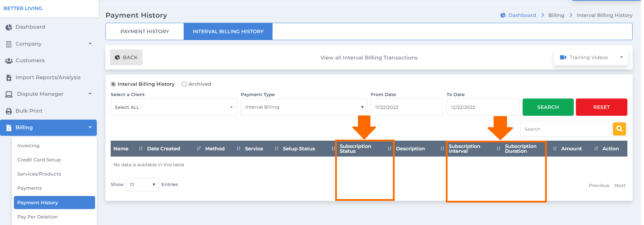This screenshot has height=225, width=644.
Task: Click the Previous pagination link
Action: pos(599,186)
